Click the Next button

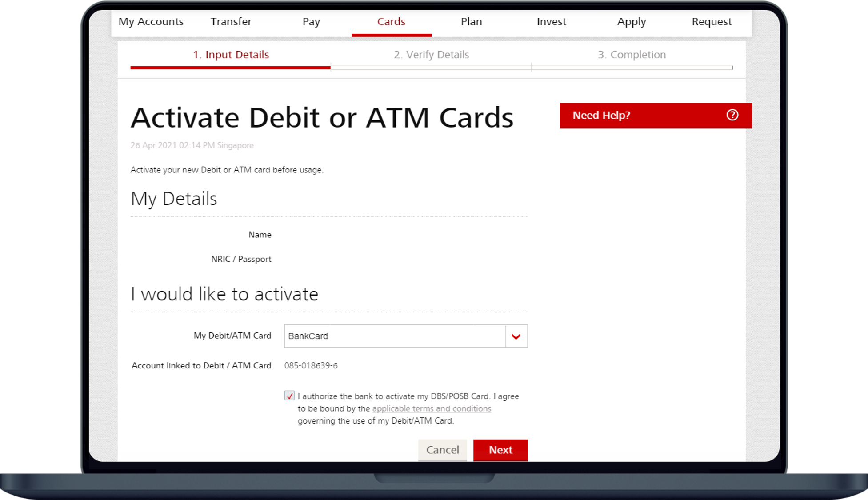[x=500, y=450]
